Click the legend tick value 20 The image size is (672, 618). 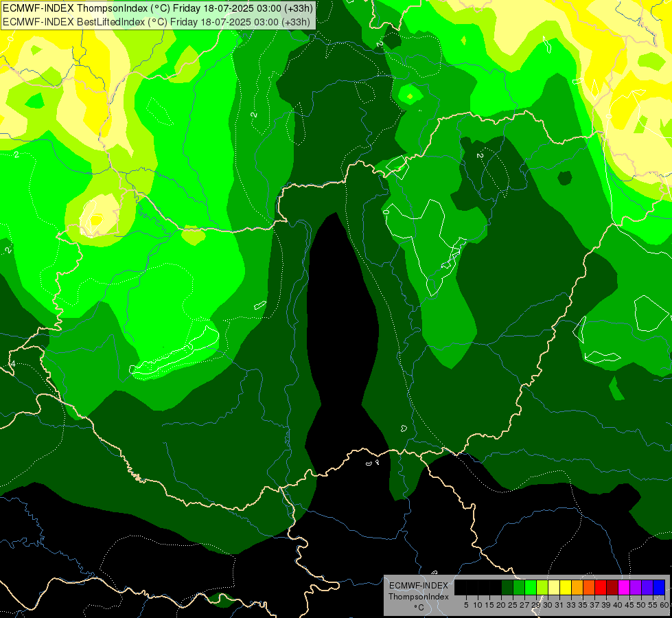tap(501, 605)
